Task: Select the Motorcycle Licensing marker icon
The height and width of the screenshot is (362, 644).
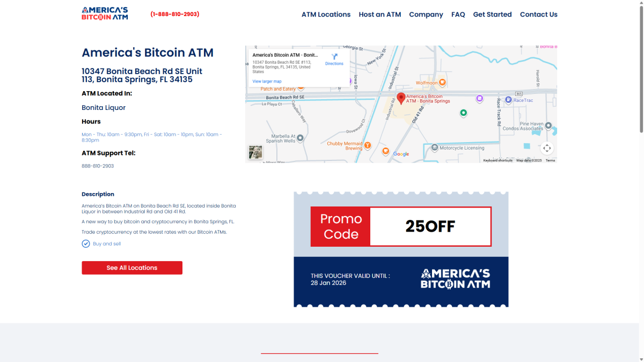Action: [x=435, y=148]
